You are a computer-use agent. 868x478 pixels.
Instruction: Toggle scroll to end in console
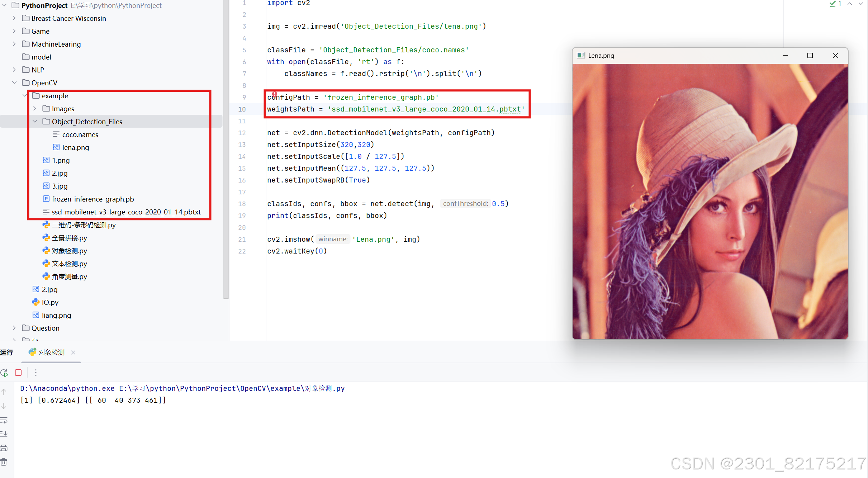(x=4, y=434)
